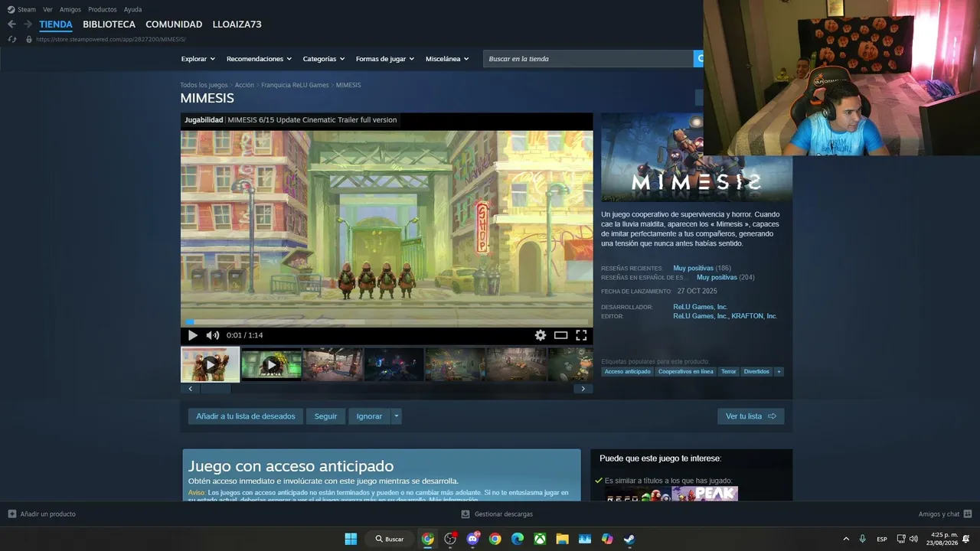Click the media strip horizontal scrollbar handle
Screen dimensions: 980x551
click(x=216, y=389)
